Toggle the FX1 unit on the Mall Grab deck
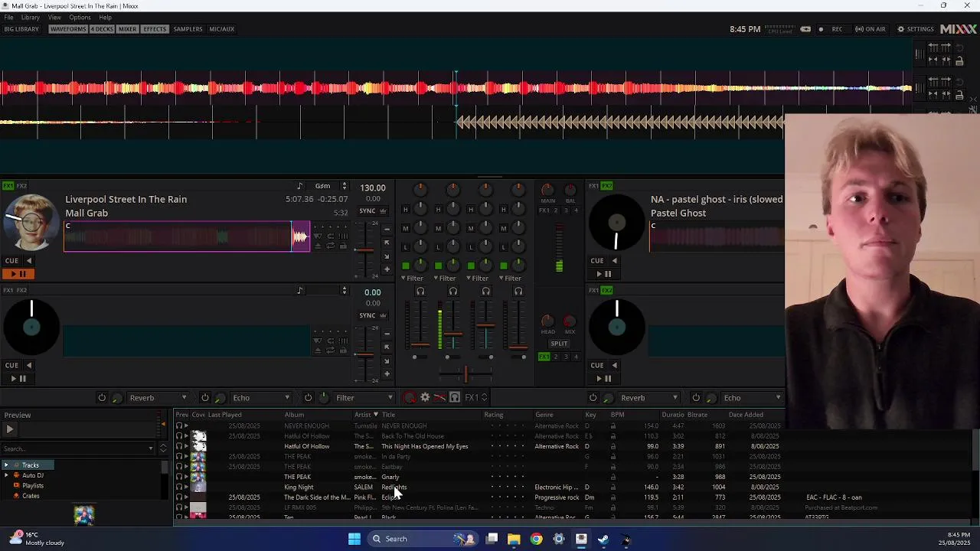 click(8, 186)
